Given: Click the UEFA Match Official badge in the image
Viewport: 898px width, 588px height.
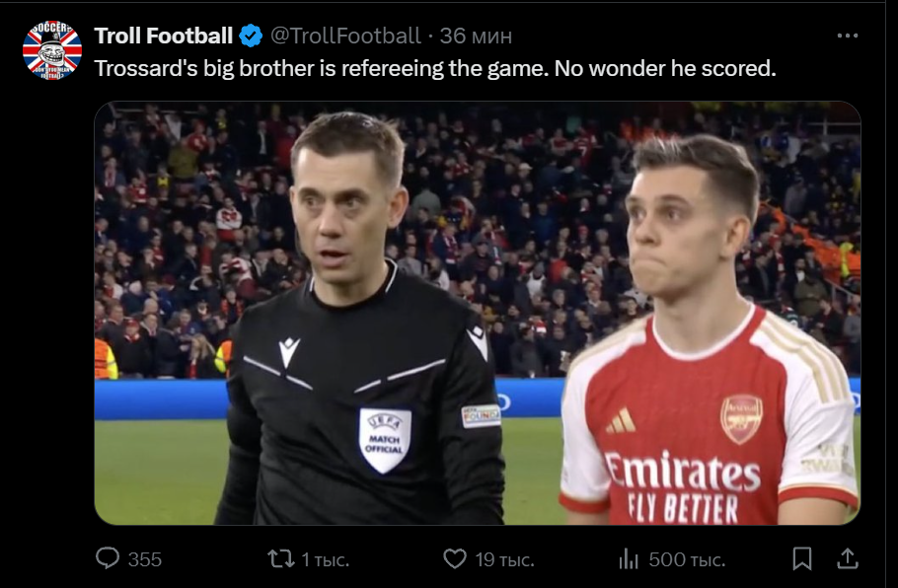Looking at the screenshot, I should click(385, 439).
